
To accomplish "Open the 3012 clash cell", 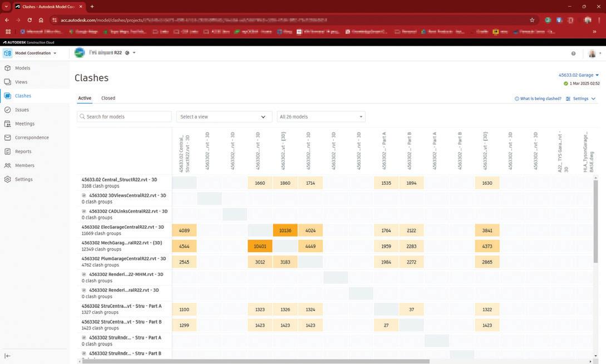I will pyautogui.click(x=260, y=262).
